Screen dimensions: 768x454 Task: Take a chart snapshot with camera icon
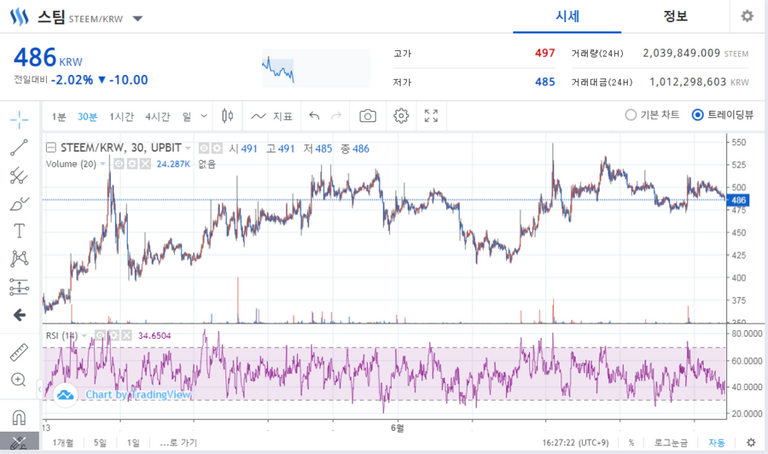[x=368, y=116]
